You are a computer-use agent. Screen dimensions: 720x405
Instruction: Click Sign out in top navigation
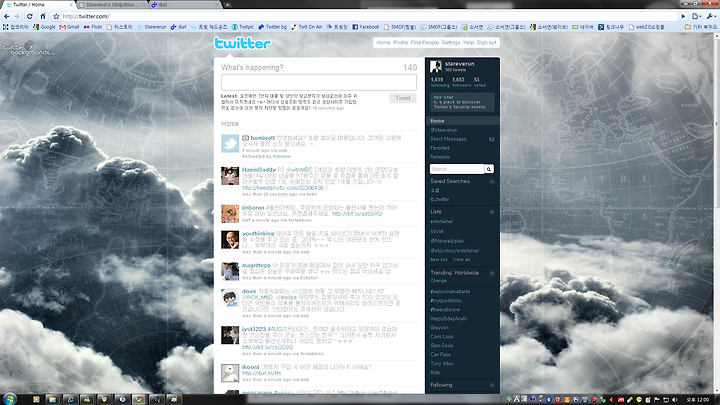tap(487, 42)
